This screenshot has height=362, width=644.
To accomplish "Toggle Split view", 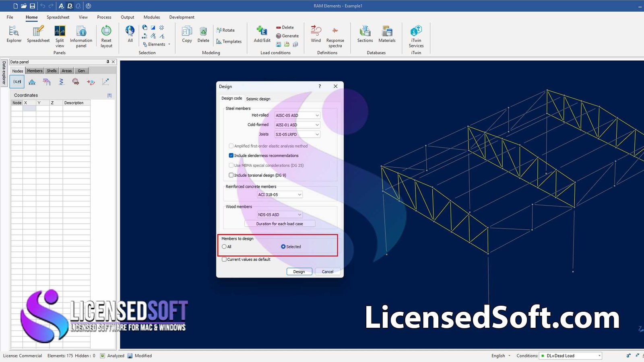I will click(60, 36).
